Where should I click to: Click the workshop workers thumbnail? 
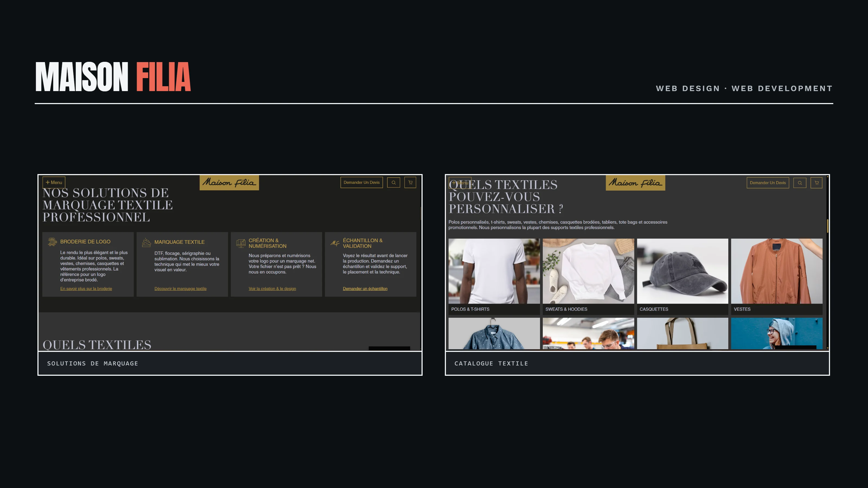coord(588,333)
